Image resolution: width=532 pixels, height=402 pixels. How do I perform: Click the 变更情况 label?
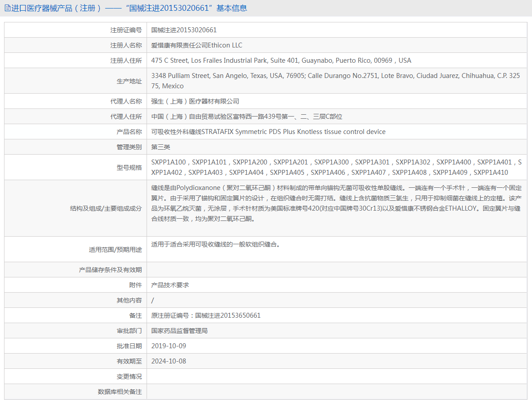pos(129,377)
